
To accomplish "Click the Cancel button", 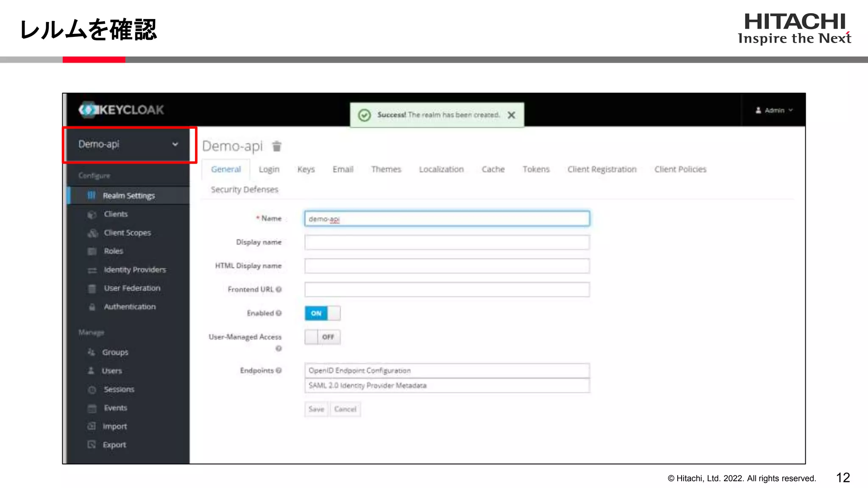I will coord(345,409).
